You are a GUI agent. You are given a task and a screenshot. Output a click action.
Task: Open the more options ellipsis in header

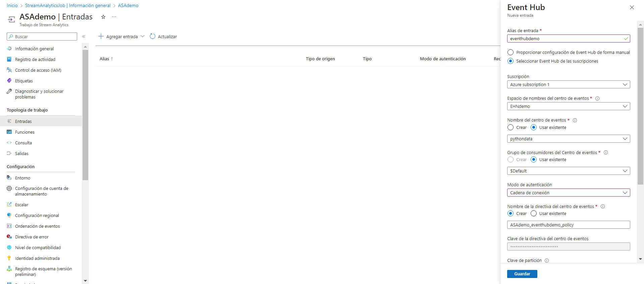114,17
